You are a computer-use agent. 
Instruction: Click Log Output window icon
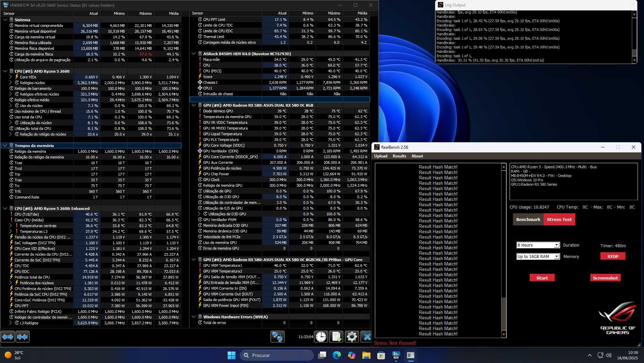tap(440, 5)
